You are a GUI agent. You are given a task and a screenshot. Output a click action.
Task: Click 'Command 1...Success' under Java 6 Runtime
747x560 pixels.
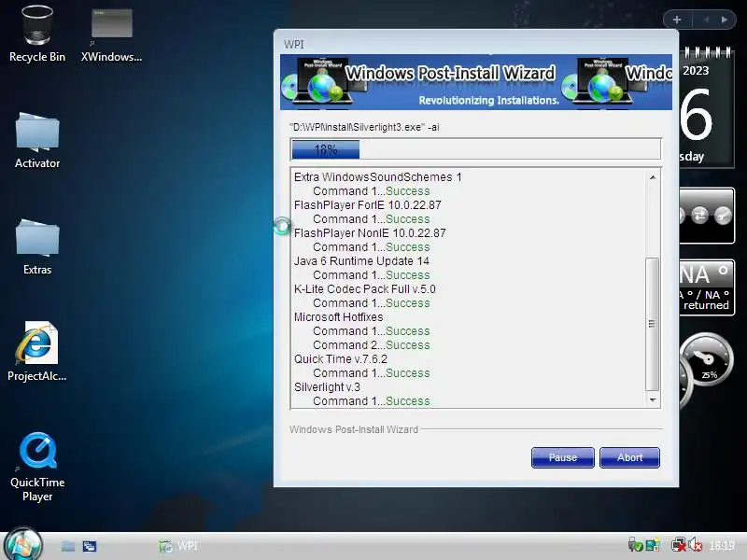[x=371, y=275]
